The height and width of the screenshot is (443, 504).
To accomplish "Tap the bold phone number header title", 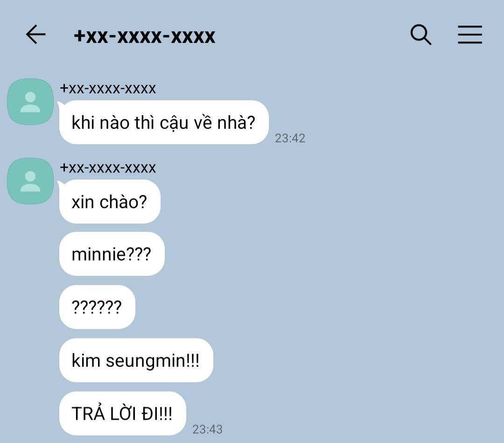I will click(x=144, y=36).
